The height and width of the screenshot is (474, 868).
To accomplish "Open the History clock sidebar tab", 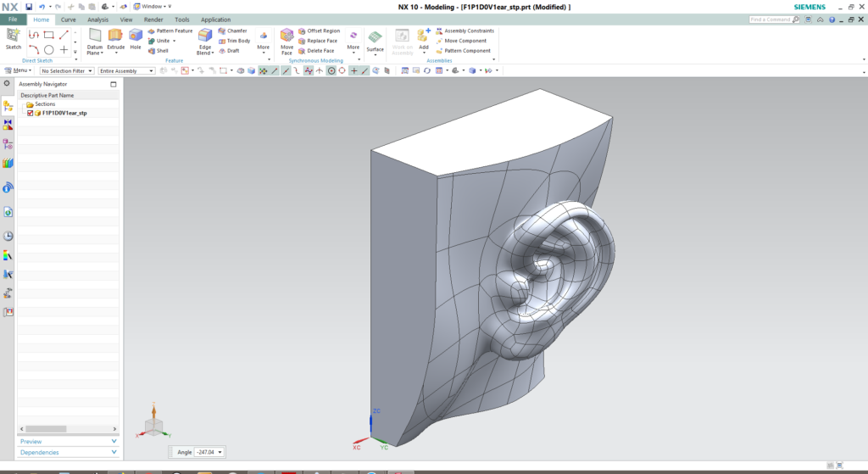I will (8, 236).
